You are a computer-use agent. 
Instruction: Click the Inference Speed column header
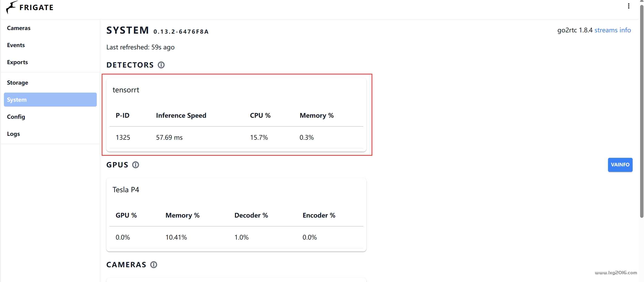click(181, 115)
